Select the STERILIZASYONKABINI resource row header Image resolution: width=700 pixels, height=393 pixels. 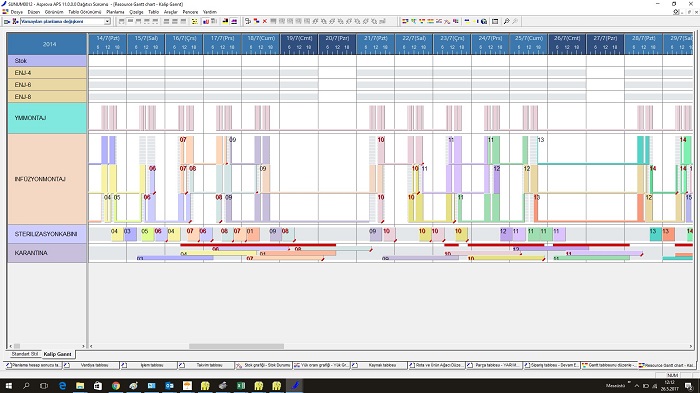tap(47, 234)
